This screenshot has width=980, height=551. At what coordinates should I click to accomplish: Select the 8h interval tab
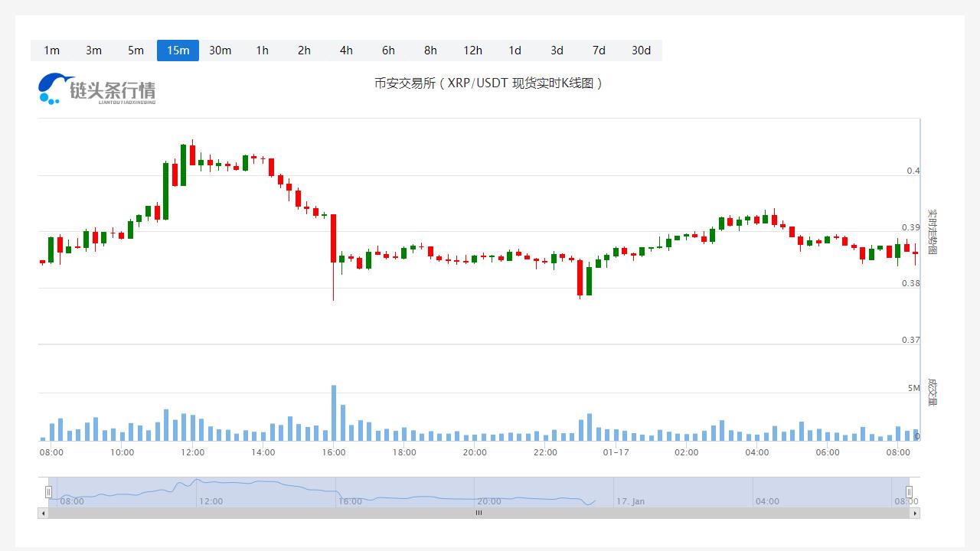click(x=430, y=51)
